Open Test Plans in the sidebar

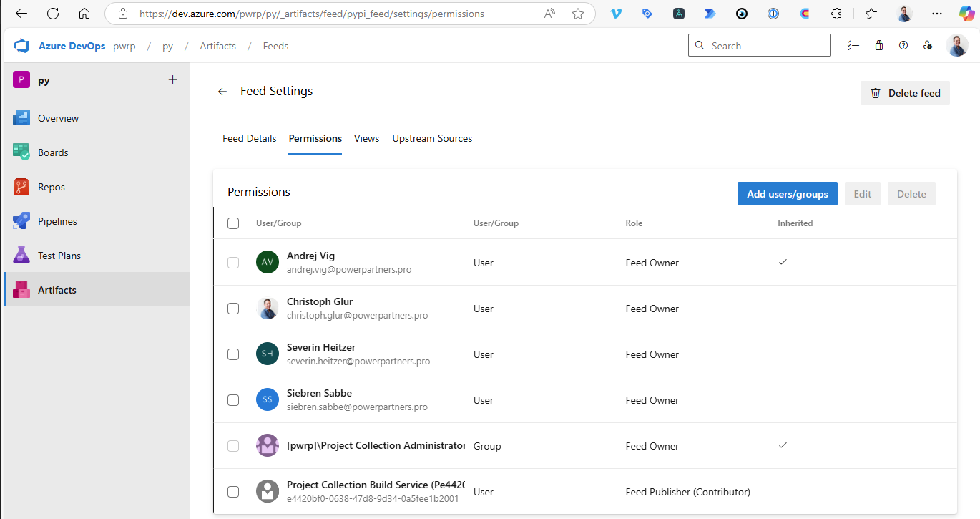pos(97,256)
